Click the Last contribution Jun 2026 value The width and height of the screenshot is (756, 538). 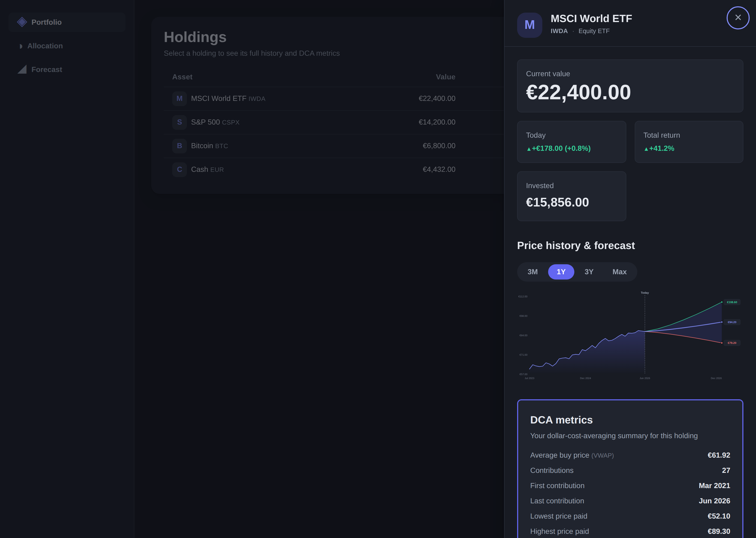click(714, 501)
